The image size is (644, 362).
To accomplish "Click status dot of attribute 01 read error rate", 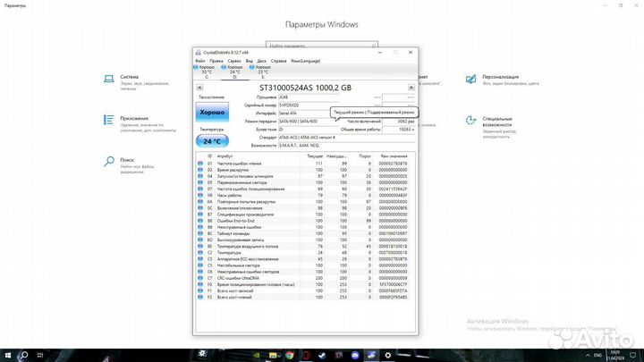I will click(x=200, y=164).
